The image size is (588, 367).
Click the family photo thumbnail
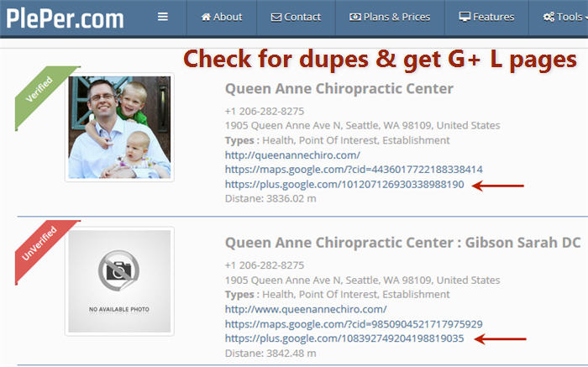[x=119, y=127]
